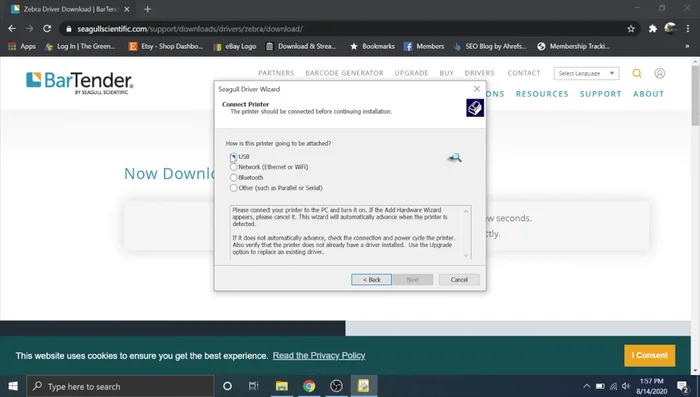Show hidden system tray icons

pyautogui.click(x=587, y=386)
